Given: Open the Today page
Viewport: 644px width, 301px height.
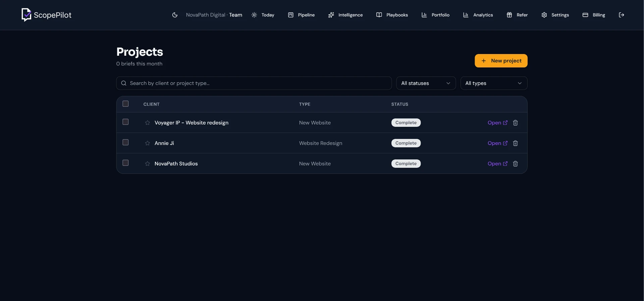Looking at the screenshot, I should 263,15.
